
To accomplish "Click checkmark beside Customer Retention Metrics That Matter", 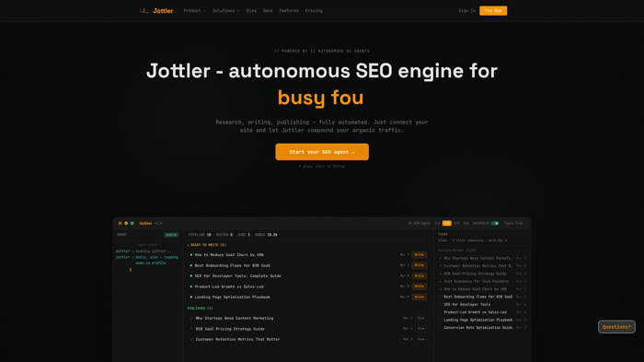I will [191, 339].
